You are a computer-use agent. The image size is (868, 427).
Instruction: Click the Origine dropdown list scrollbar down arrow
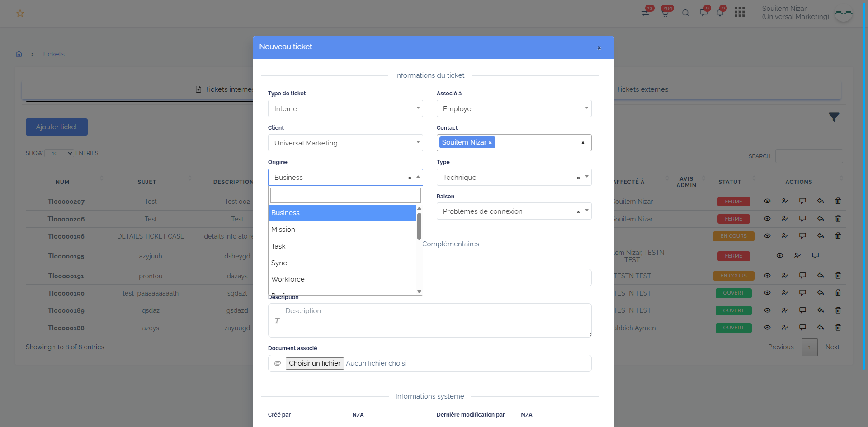pos(419,291)
